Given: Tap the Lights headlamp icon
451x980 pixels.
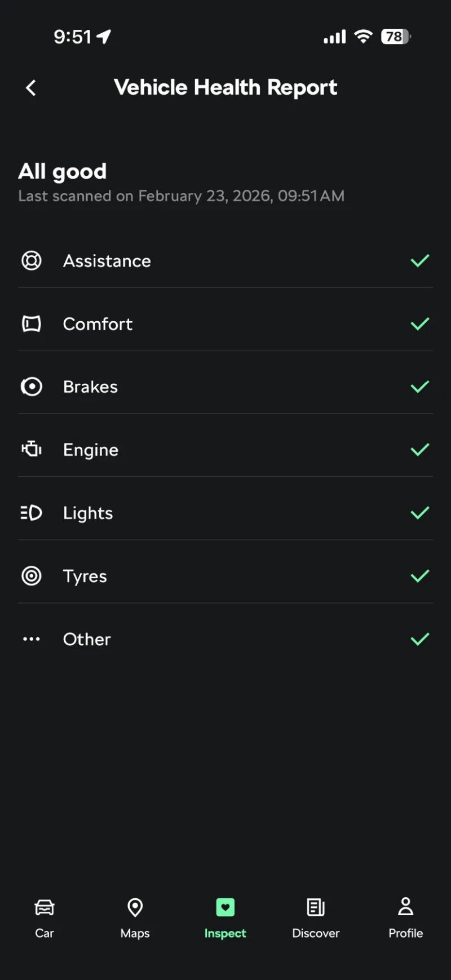Looking at the screenshot, I should (32, 513).
